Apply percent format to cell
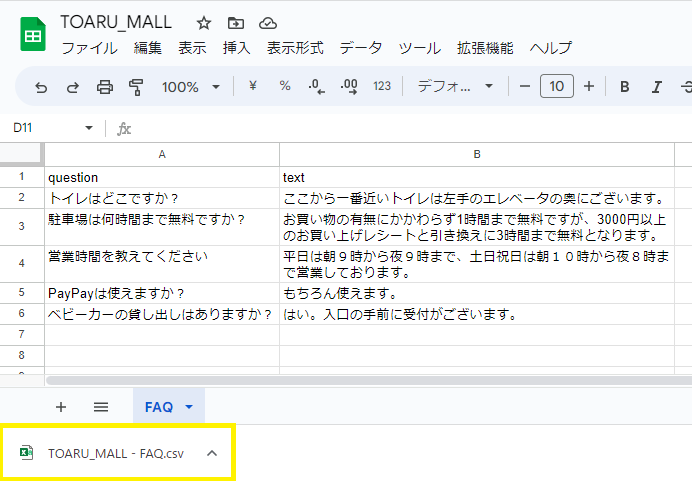Image resolution: width=692 pixels, height=481 pixels. click(x=284, y=87)
